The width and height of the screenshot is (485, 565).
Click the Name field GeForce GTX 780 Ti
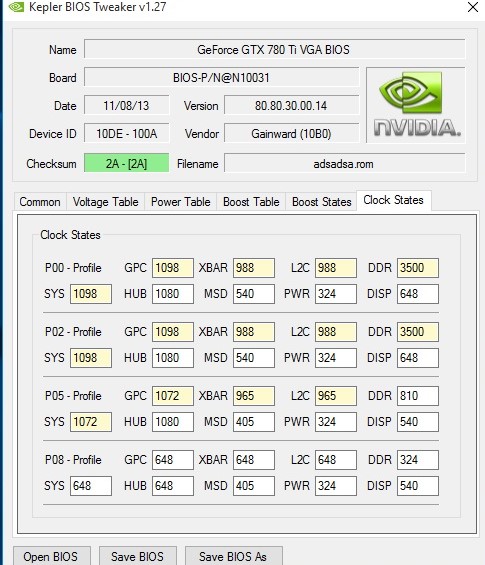(x=275, y=49)
